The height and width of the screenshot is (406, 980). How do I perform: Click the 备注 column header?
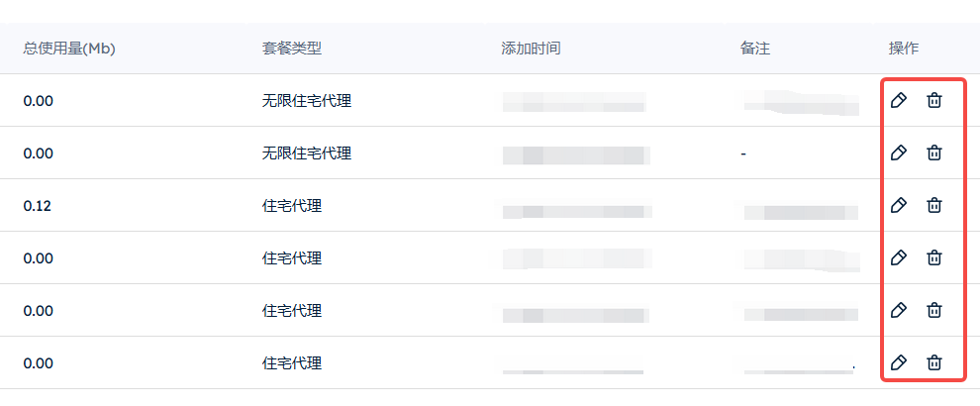click(755, 49)
